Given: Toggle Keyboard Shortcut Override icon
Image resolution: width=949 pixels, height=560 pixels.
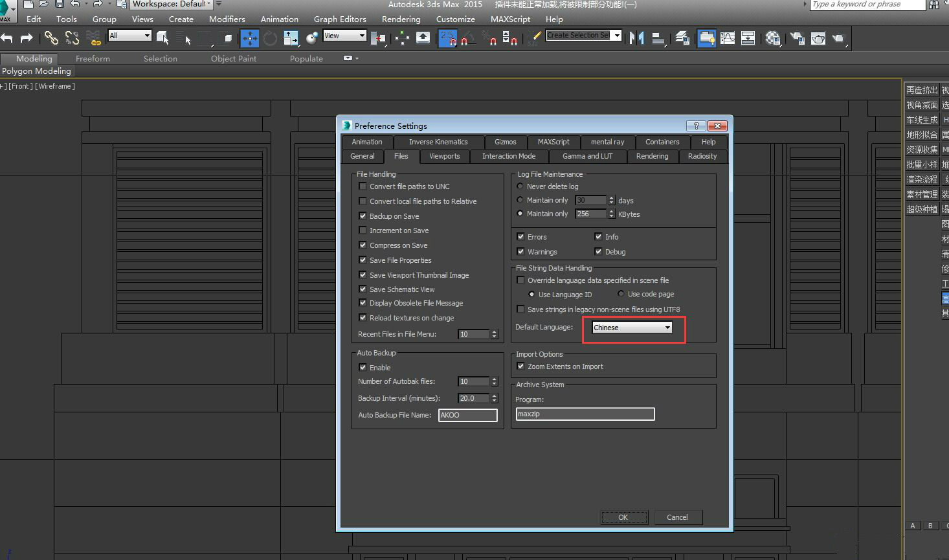Looking at the screenshot, I should click(x=423, y=38).
